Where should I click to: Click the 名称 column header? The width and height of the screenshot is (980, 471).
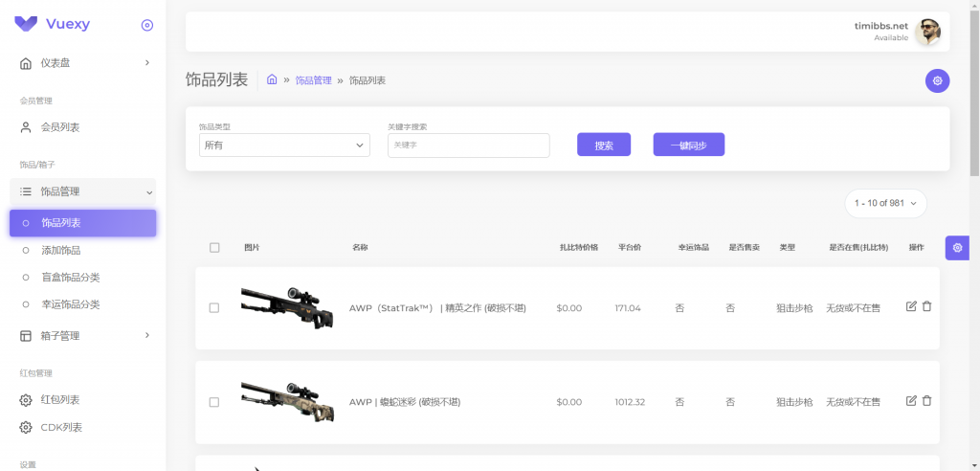pyautogui.click(x=360, y=248)
